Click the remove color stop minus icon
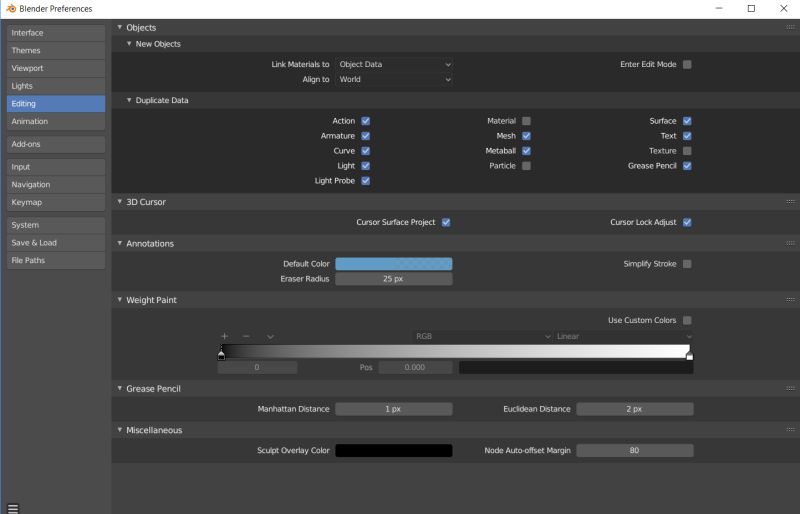The image size is (800, 514). pyautogui.click(x=246, y=336)
